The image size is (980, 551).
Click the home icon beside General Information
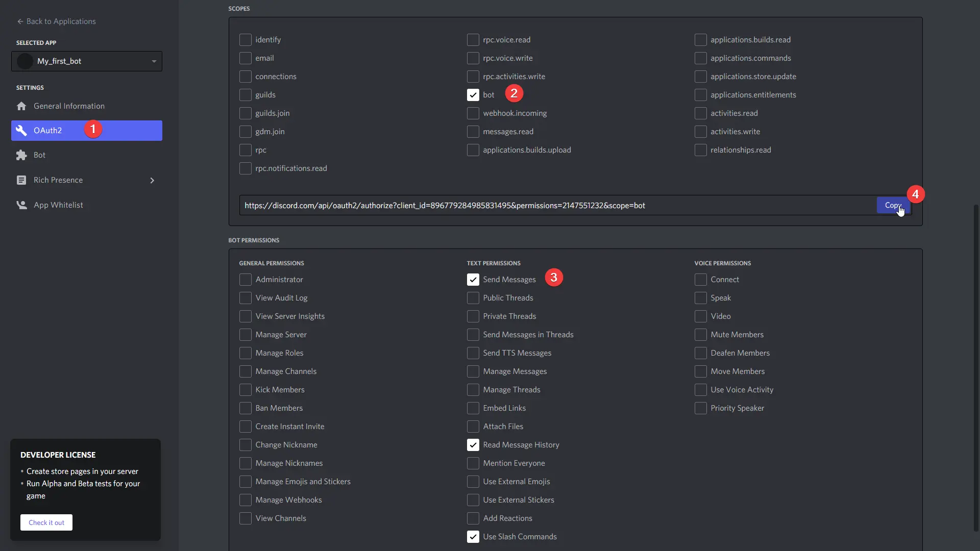coord(21,106)
